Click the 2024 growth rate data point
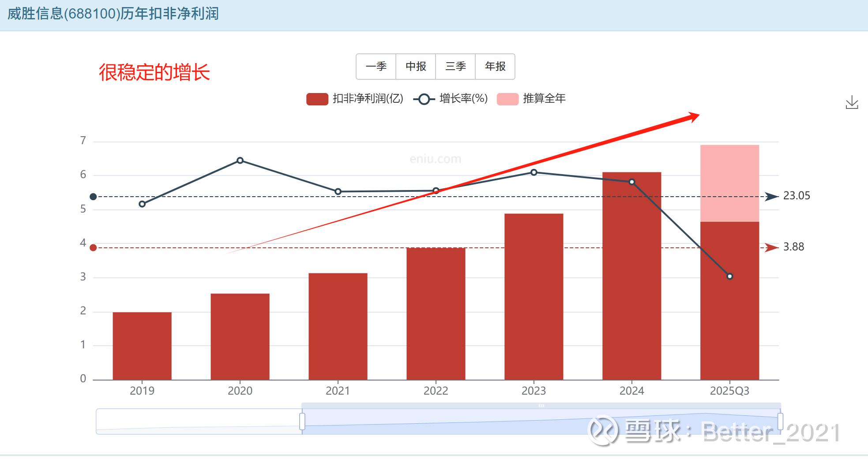Image resolution: width=868 pixels, height=459 pixels. point(632,182)
